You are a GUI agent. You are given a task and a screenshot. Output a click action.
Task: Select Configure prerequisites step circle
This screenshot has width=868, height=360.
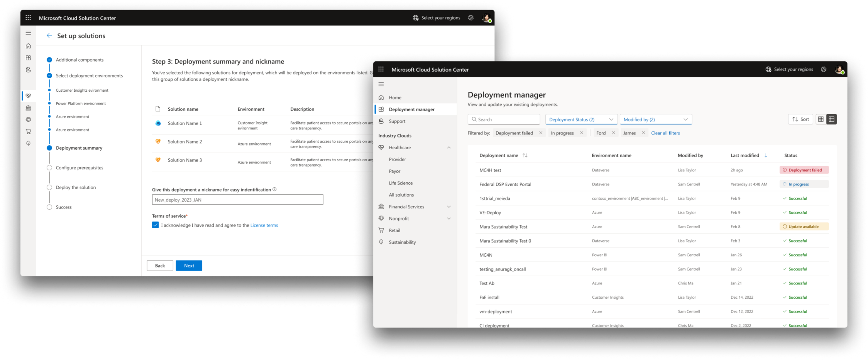click(49, 168)
